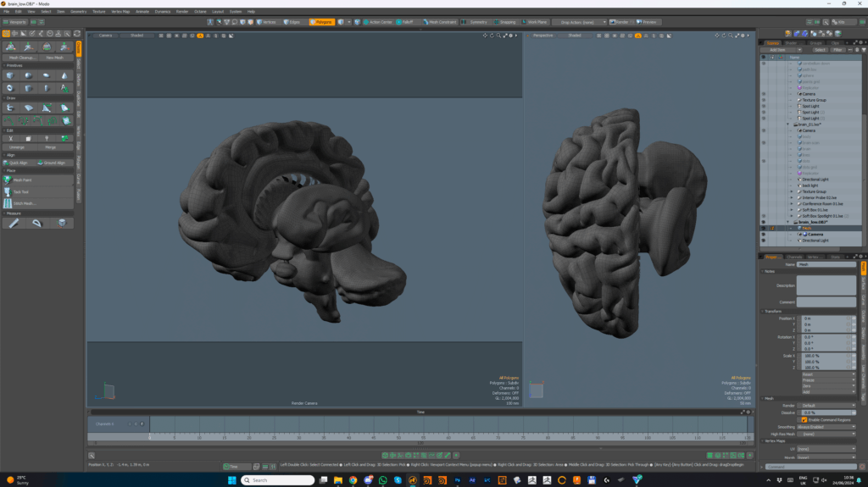Click the Dissolve percentage slider
Viewport: 868px width, 487px height.
click(826, 412)
